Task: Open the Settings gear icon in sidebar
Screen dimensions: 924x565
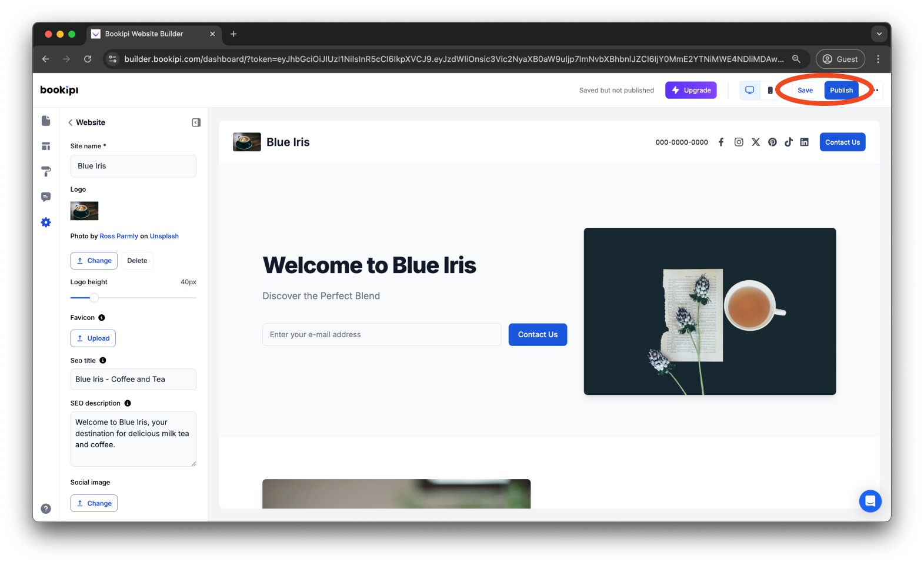Action: 46,222
